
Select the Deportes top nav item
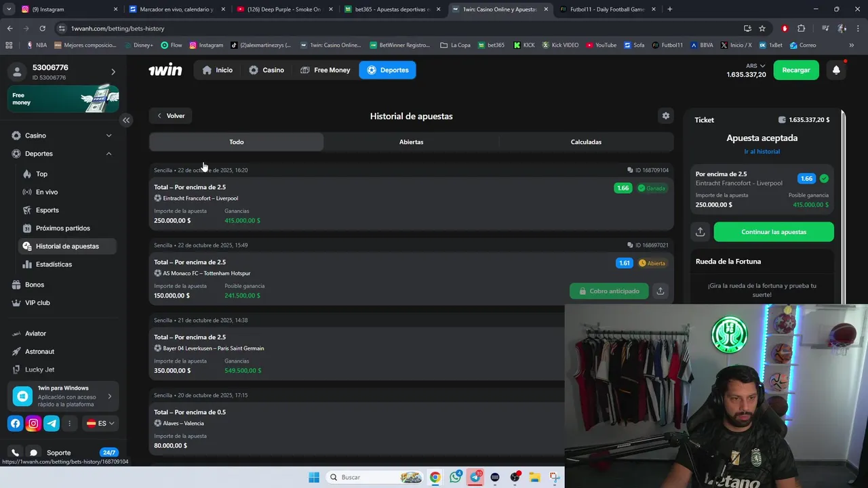point(388,70)
